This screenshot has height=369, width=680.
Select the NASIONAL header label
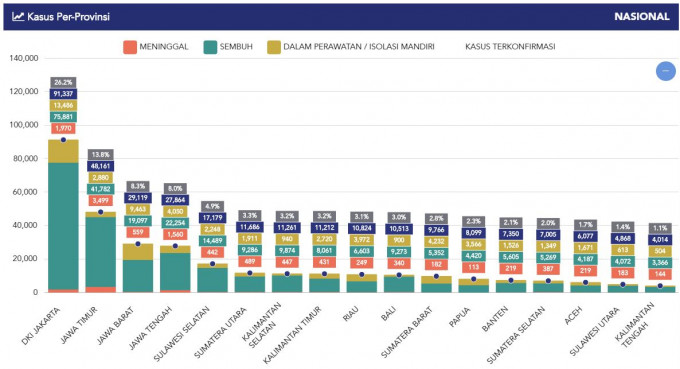(x=641, y=17)
